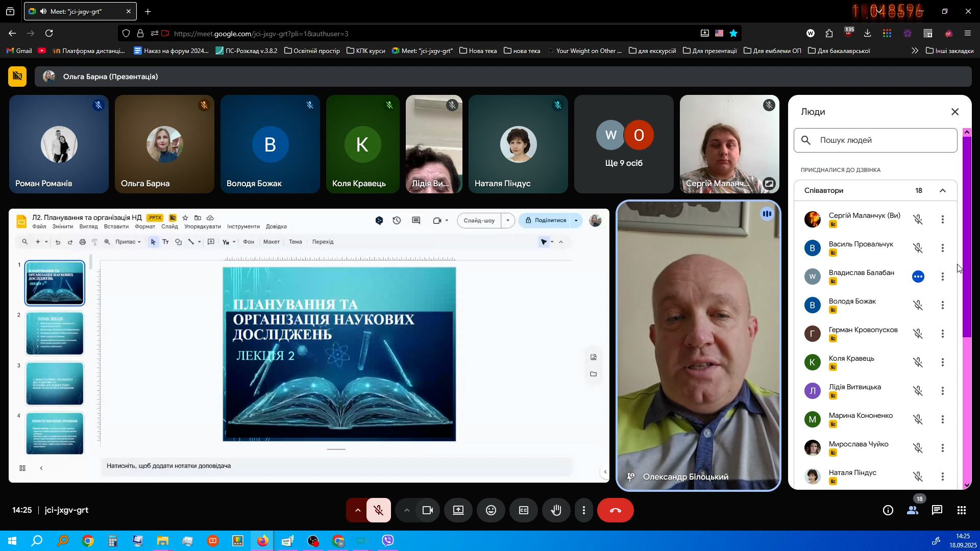Open the call's more options menu
The height and width of the screenshot is (551, 980).
584,510
